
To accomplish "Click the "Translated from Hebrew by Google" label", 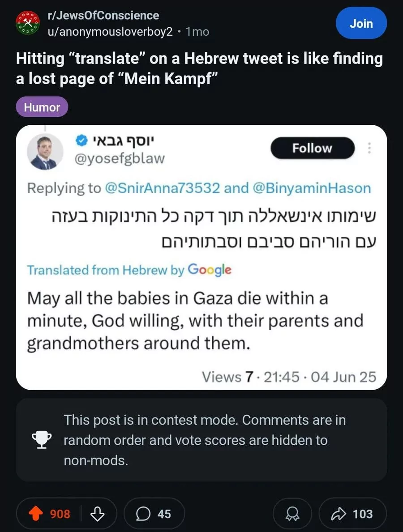I will tap(129, 270).
